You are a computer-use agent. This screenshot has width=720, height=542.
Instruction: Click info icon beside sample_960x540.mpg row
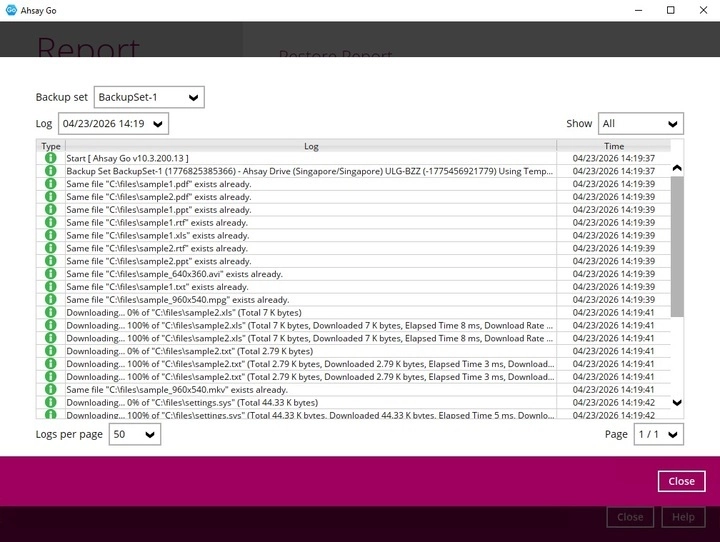[x=51, y=299]
